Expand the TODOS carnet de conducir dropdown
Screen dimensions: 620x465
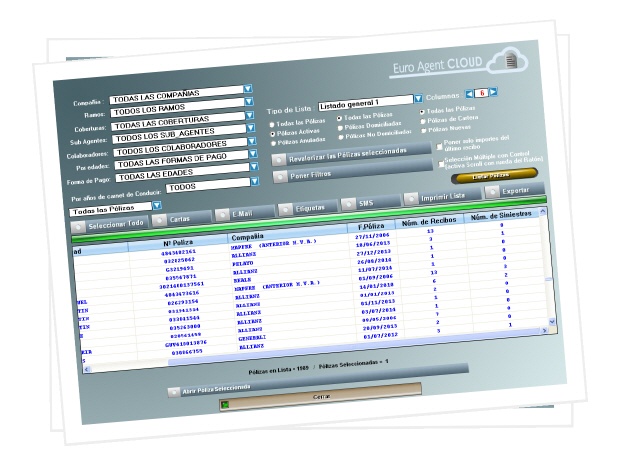pyautogui.click(x=255, y=181)
